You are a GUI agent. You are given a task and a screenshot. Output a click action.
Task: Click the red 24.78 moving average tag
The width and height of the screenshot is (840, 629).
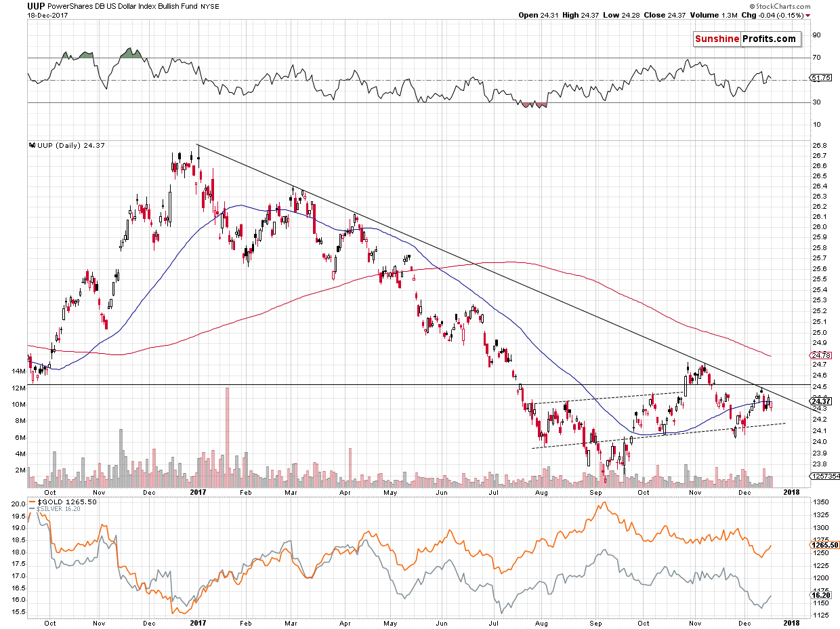(822, 355)
